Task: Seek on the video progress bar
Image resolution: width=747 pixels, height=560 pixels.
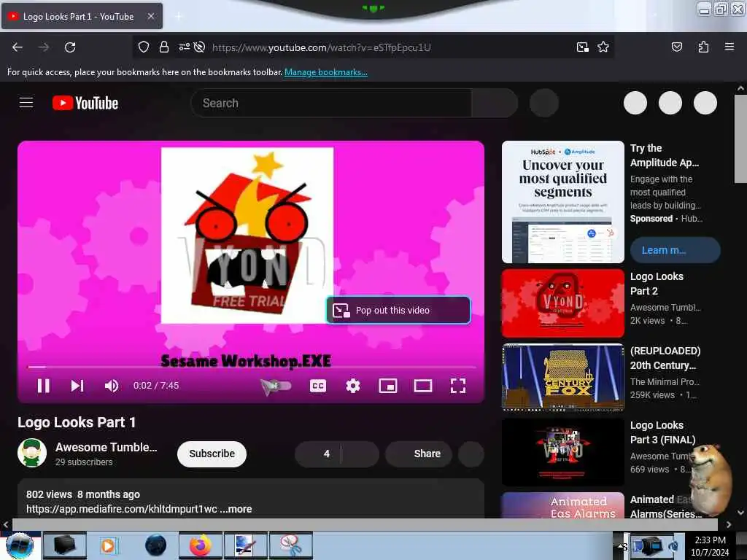Action: (x=252, y=367)
